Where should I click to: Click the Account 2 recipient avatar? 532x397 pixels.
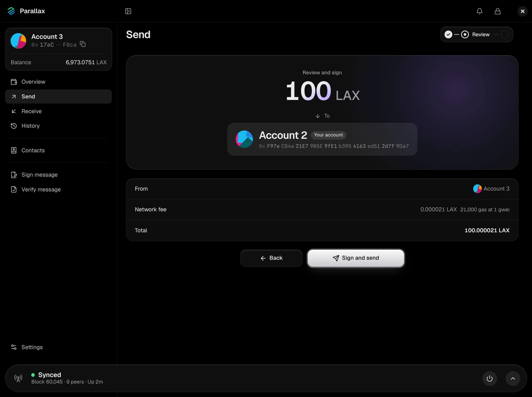[x=244, y=139]
